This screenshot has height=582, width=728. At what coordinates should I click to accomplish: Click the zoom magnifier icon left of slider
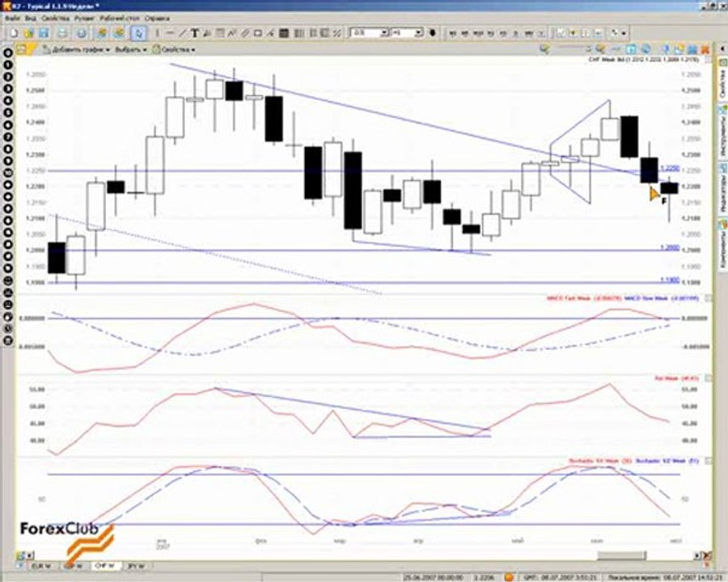coord(545,48)
